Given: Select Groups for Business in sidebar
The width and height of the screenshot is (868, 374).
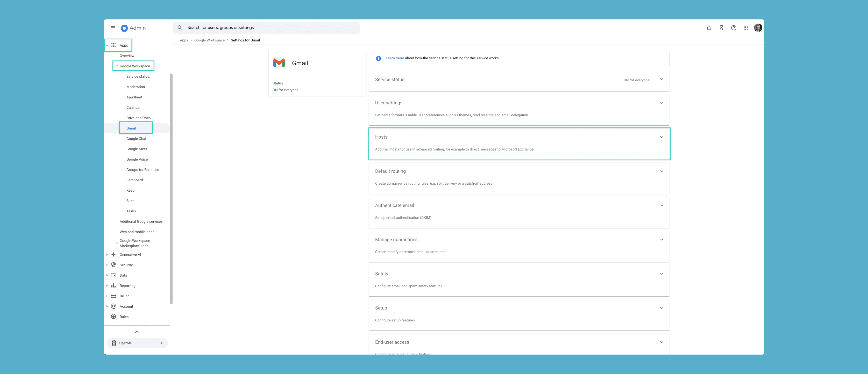Looking at the screenshot, I should [x=143, y=169].
